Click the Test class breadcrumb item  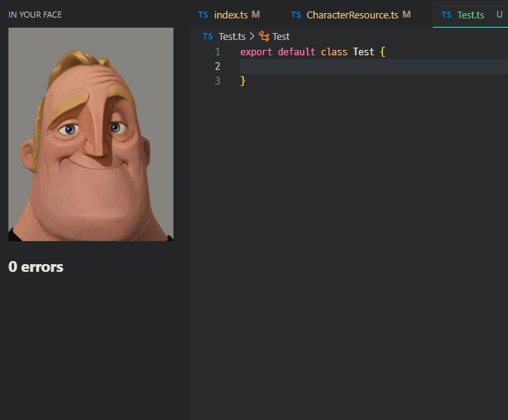click(x=281, y=36)
